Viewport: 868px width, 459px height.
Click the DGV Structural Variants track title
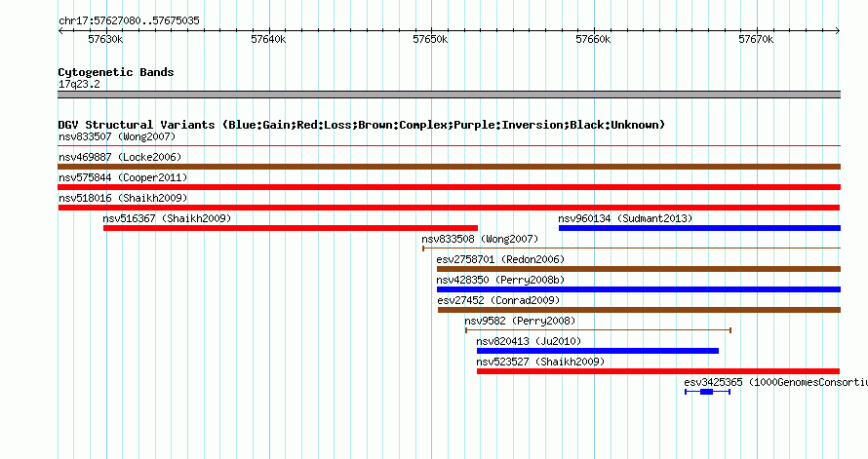tap(362, 125)
